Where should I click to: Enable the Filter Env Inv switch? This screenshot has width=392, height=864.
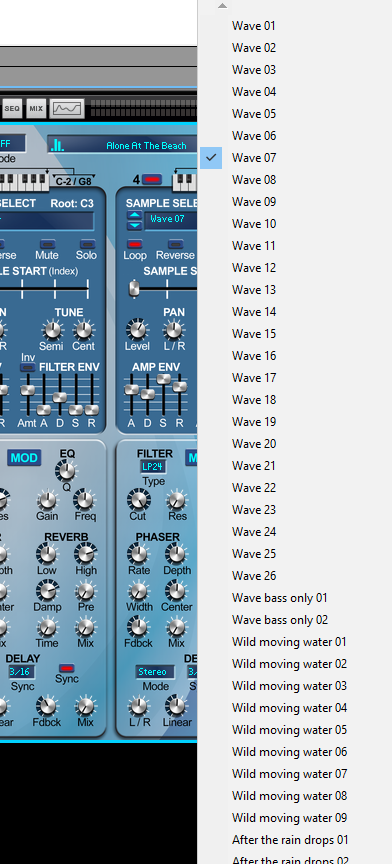pos(28,368)
